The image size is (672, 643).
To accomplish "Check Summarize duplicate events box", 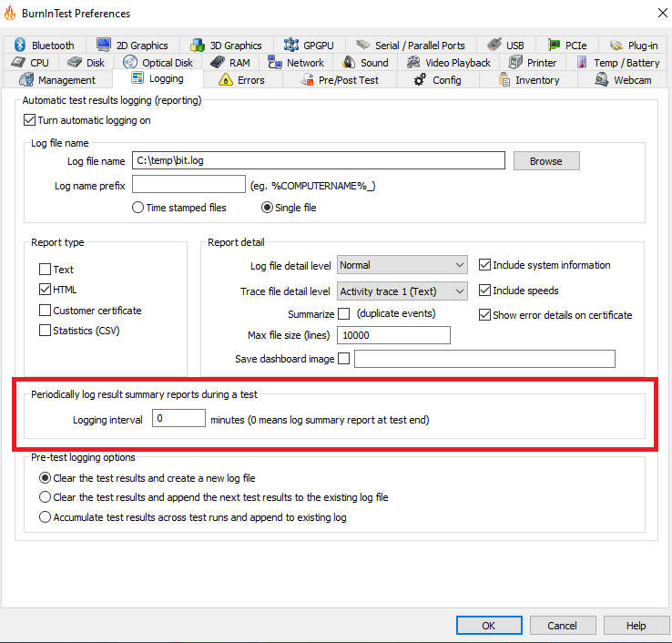I will click(343, 314).
